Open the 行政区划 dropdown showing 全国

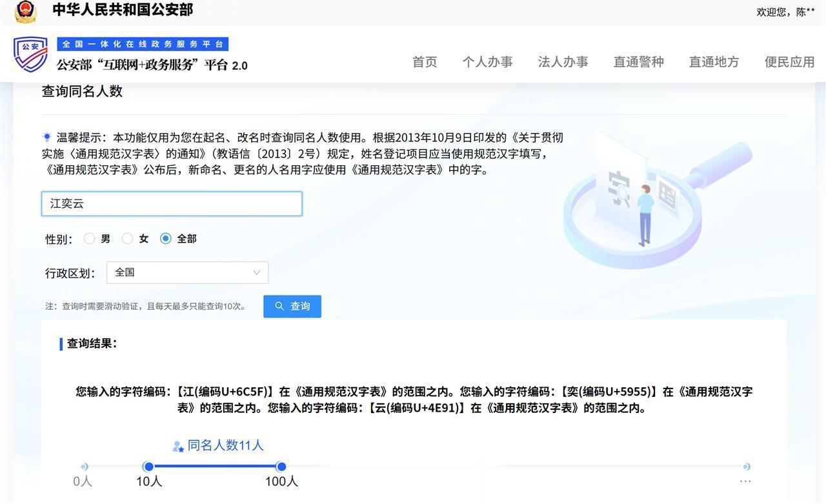(x=187, y=272)
